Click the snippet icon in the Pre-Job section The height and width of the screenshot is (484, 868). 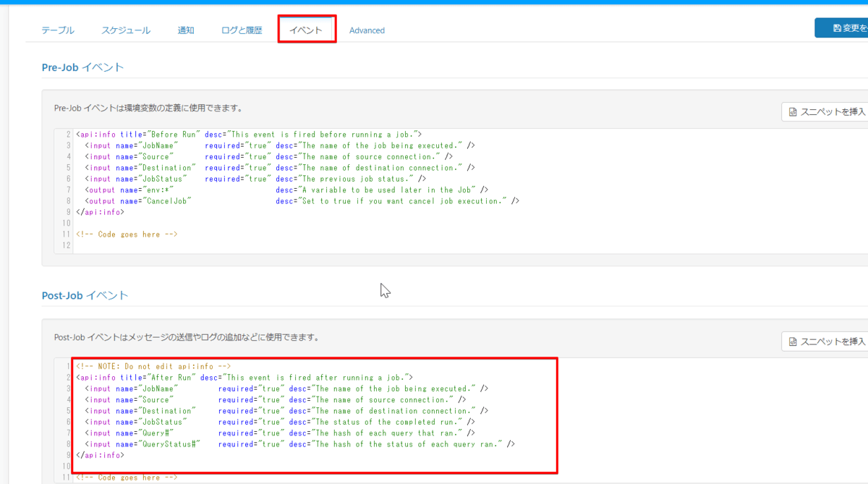coord(793,111)
